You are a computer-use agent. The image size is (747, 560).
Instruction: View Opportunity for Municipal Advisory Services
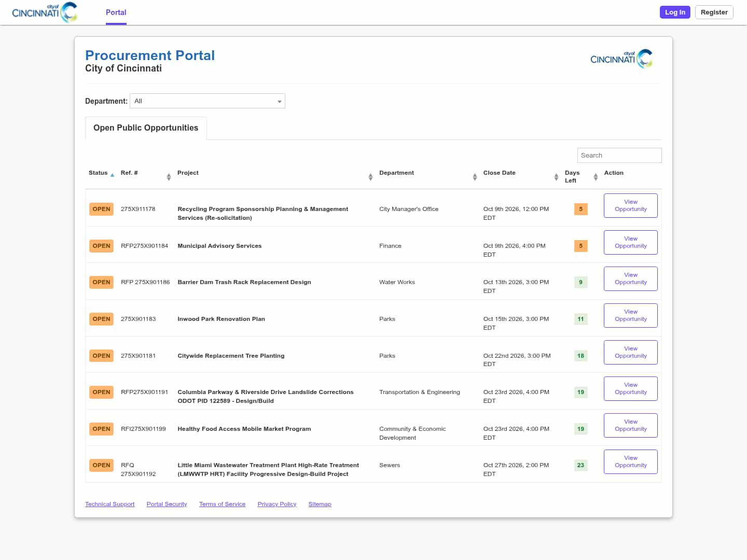631,243
